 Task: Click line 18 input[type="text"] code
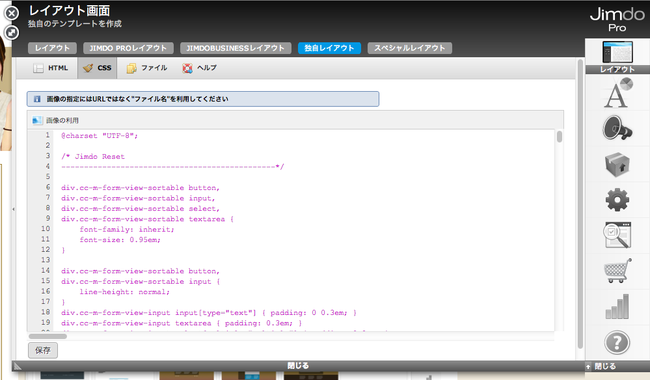(x=209, y=313)
